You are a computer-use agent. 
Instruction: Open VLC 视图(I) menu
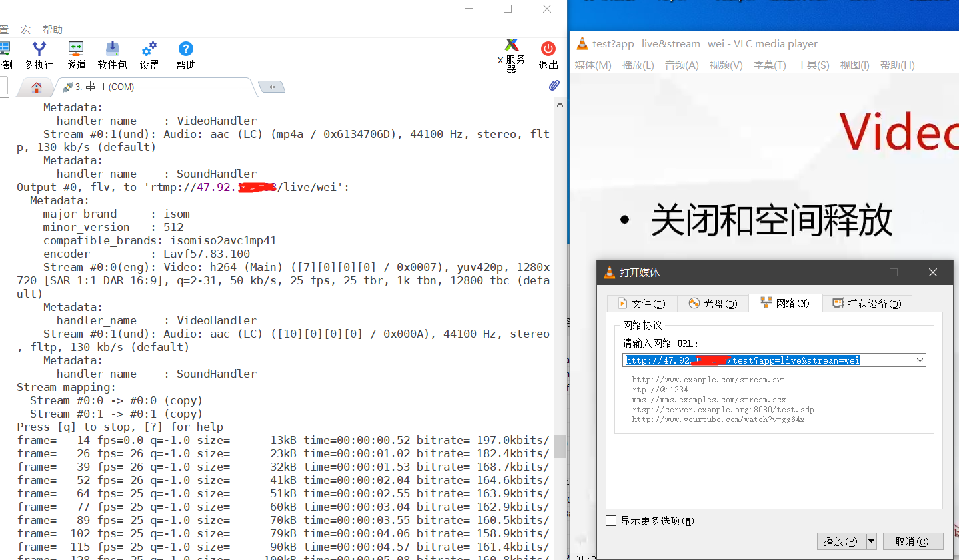[x=854, y=65]
